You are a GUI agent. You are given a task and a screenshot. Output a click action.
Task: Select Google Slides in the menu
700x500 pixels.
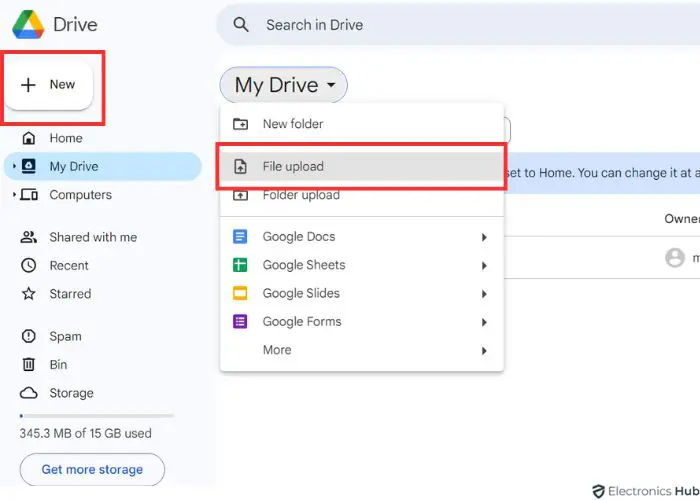coord(300,293)
